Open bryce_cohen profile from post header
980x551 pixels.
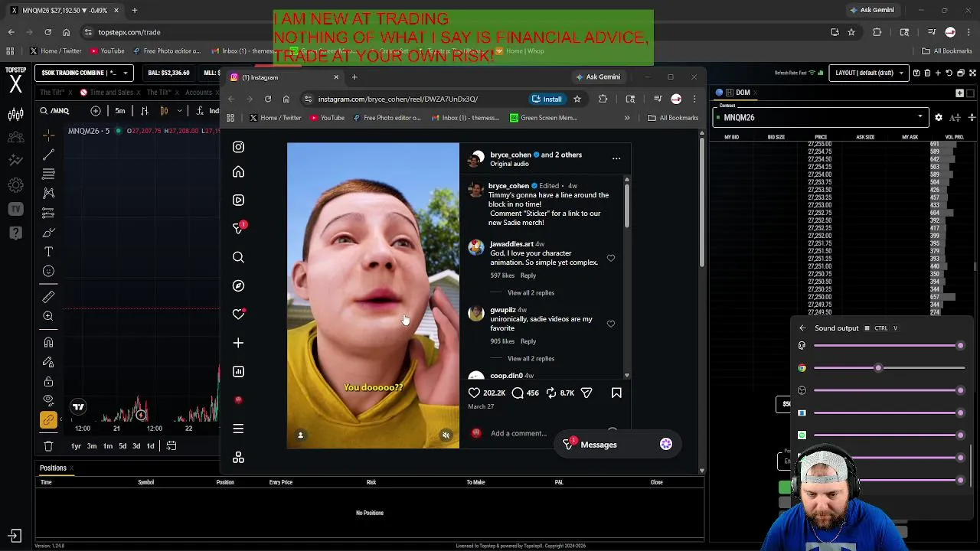[x=510, y=155]
